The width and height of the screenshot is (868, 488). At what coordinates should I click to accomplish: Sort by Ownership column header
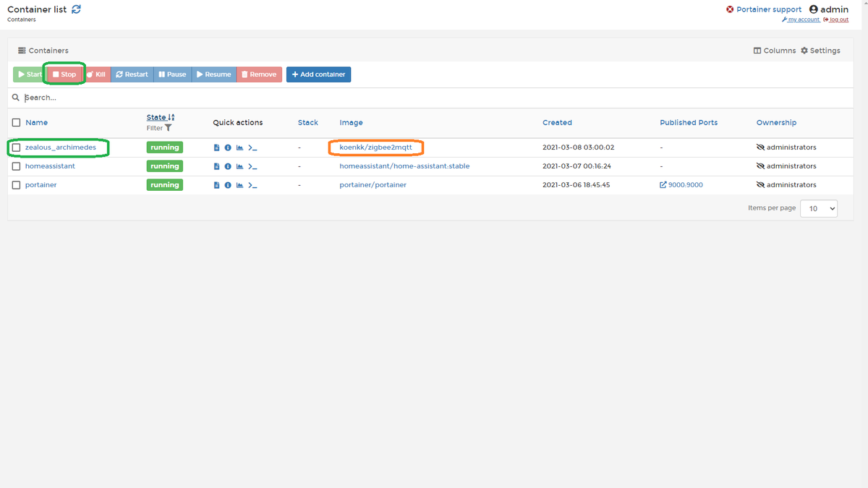tap(776, 123)
